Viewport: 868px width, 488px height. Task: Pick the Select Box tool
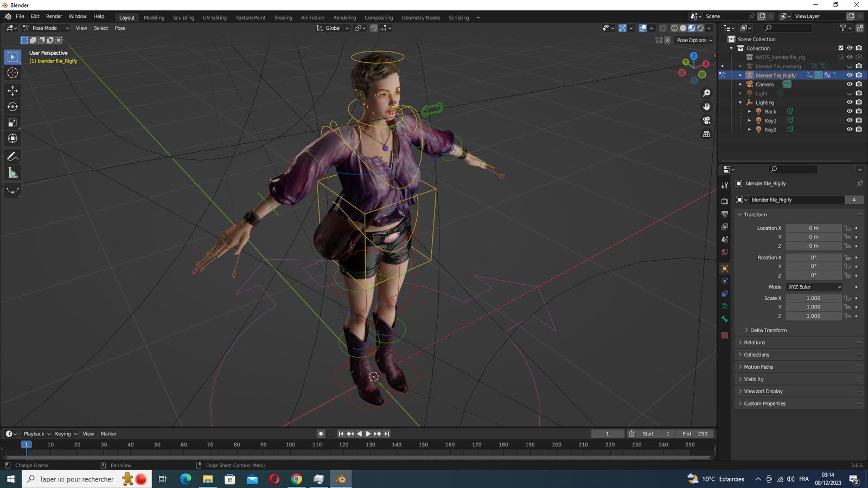tap(12, 57)
